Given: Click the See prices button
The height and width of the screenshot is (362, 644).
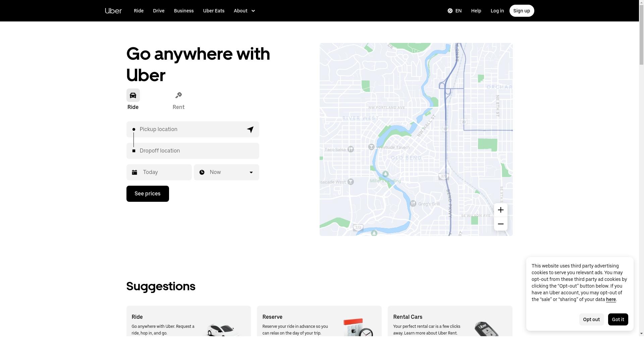Looking at the screenshot, I should pos(148,194).
